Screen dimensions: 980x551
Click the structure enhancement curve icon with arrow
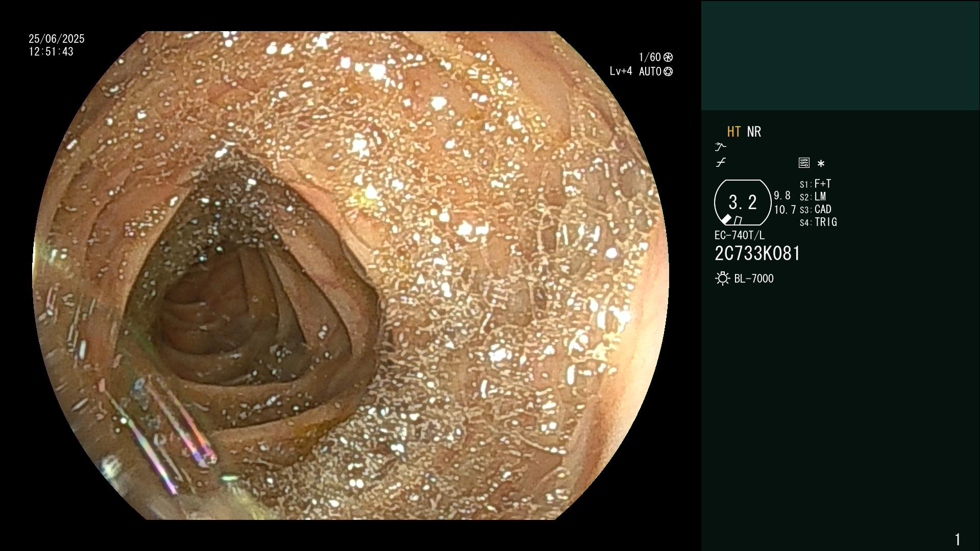pyautogui.click(x=721, y=147)
